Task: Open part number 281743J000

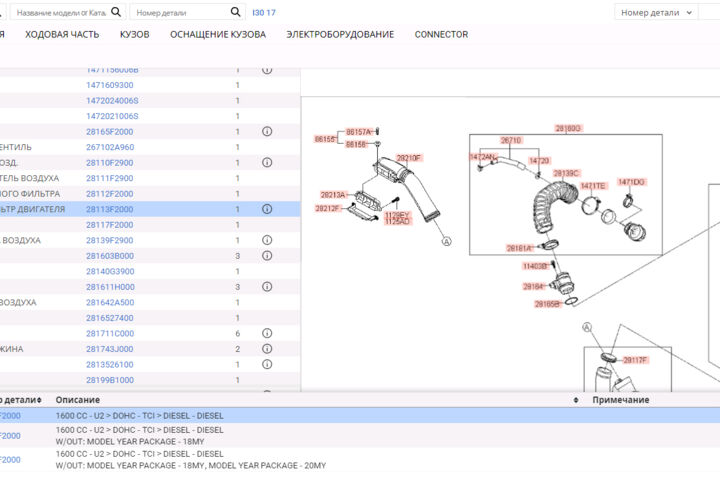Action: tap(110, 349)
